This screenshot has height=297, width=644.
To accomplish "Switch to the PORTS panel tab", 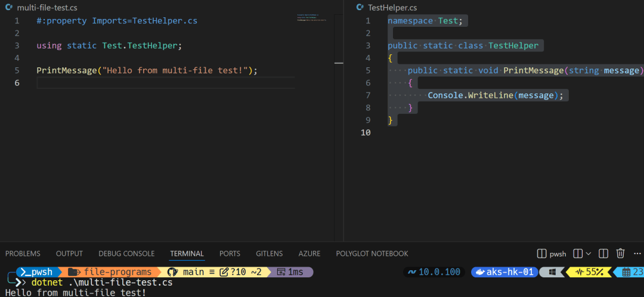I will coord(230,253).
